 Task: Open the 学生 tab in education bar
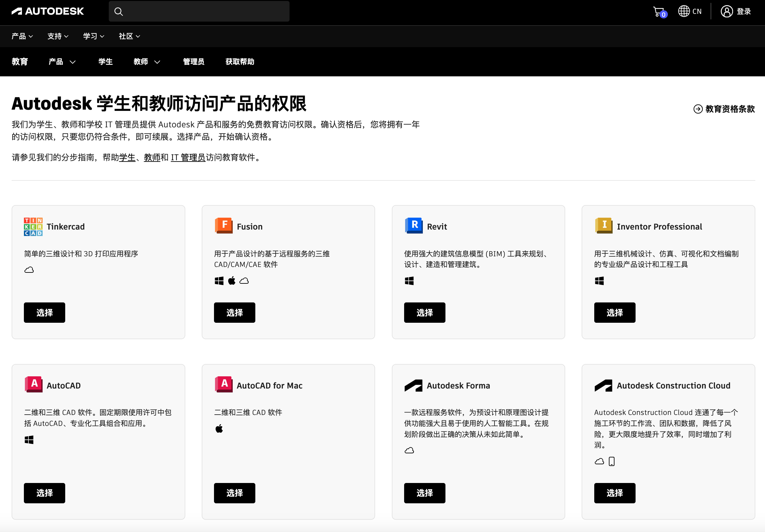click(x=105, y=62)
